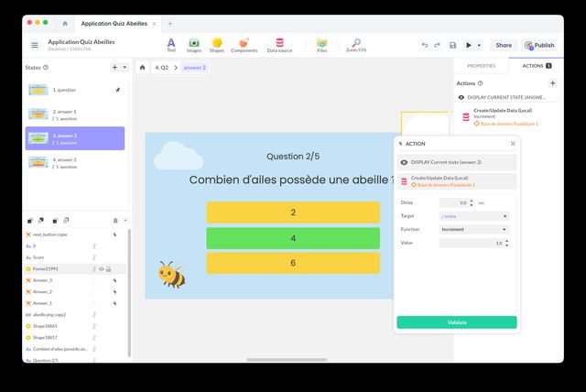Image resolution: width=586 pixels, height=392 pixels.
Task: Open the Images tool
Action: [194, 45]
